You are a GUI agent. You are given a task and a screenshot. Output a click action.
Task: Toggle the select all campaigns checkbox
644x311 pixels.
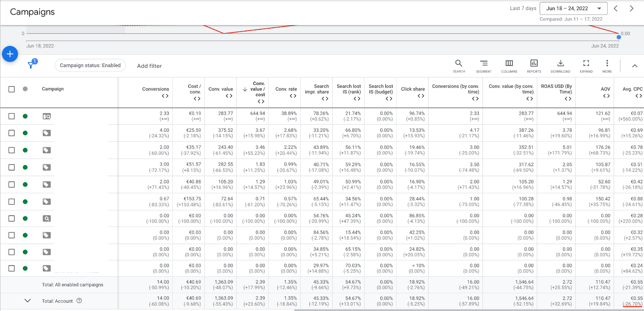point(12,89)
